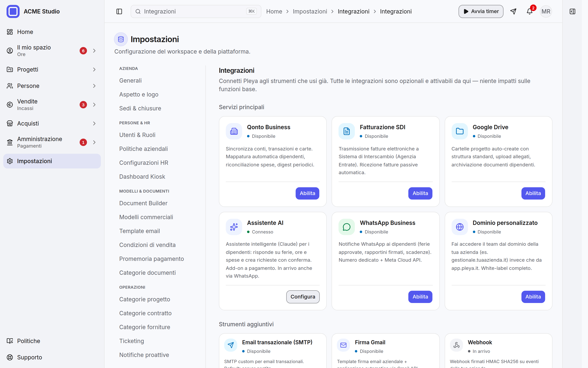588x368 pixels.
Task: Expand Il mio spazio chevron
Action: tap(94, 51)
